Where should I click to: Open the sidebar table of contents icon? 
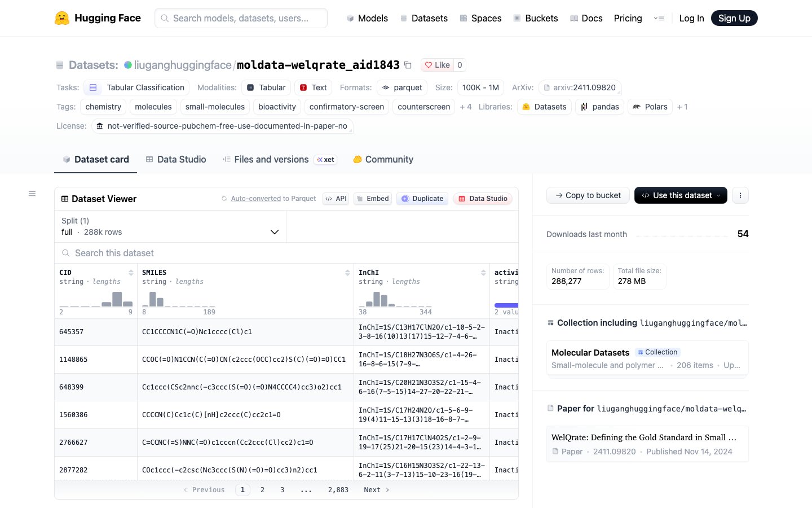coord(32,194)
